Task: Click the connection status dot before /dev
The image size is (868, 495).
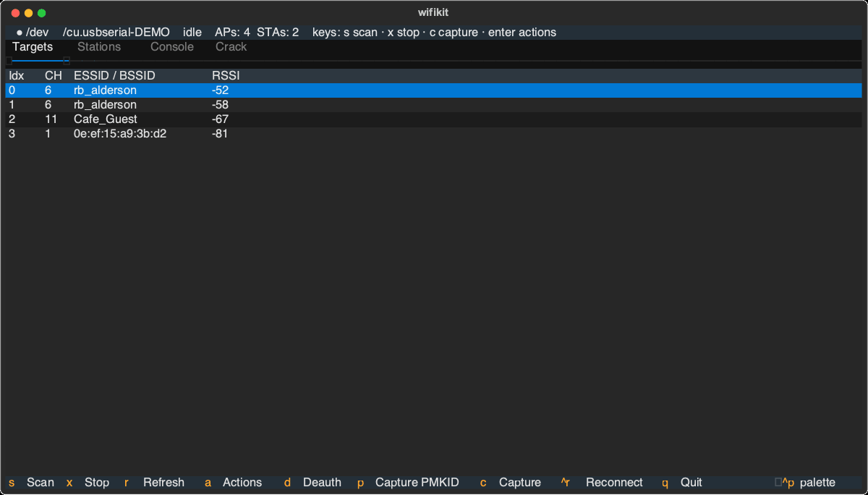Action: click(x=20, y=33)
